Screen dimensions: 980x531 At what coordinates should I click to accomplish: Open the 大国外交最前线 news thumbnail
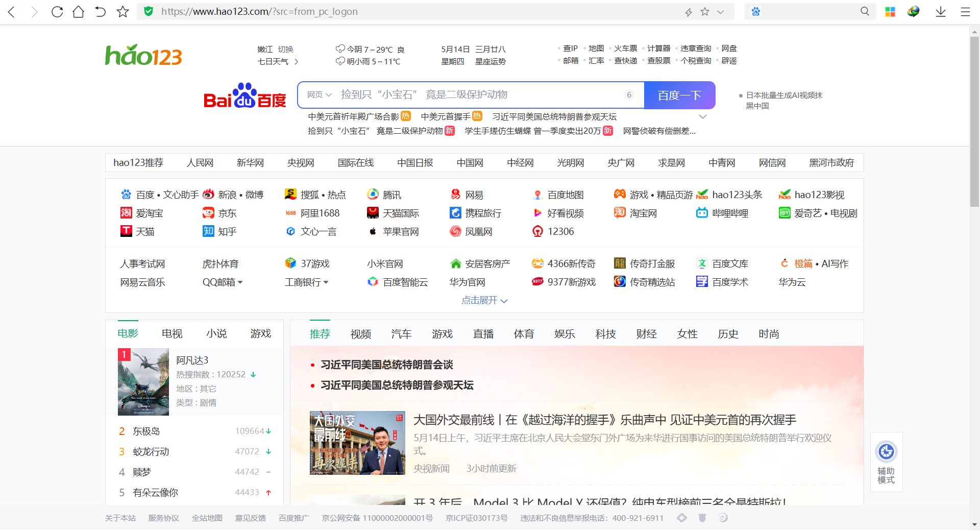(357, 443)
